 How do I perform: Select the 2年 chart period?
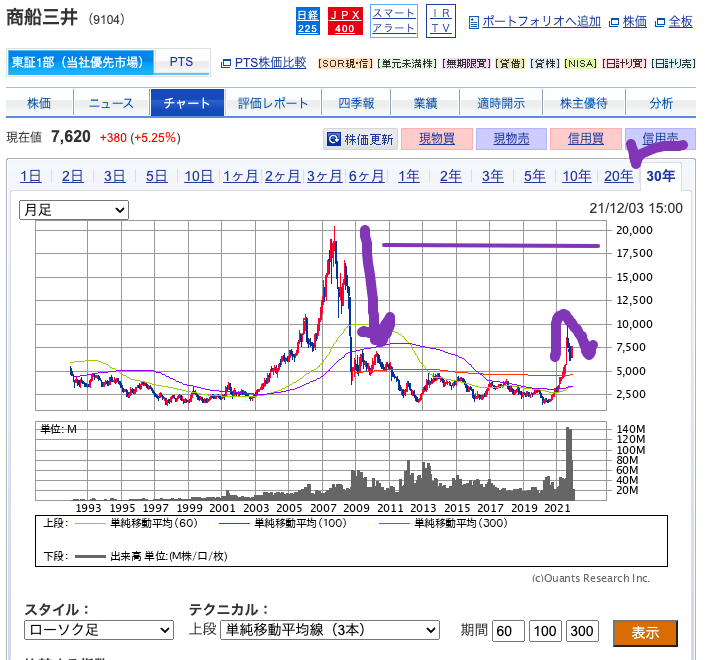tap(450, 176)
